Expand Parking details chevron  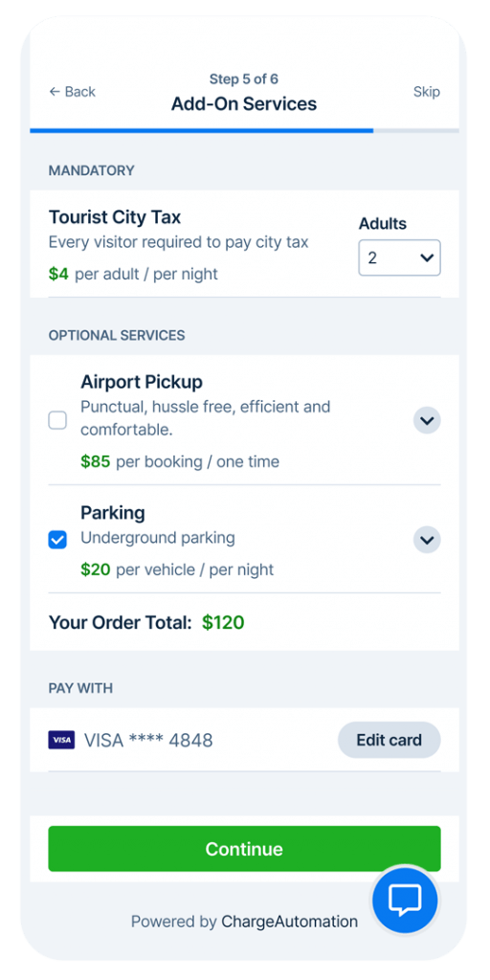pyautogui.click(x=427, y=540)
